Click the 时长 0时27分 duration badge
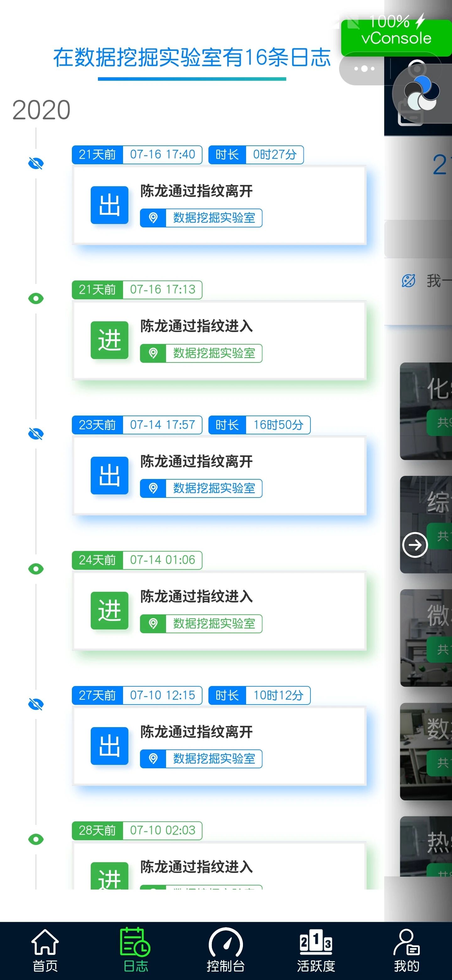This screenshot has height=980, width=452. (x=256, y=155)
